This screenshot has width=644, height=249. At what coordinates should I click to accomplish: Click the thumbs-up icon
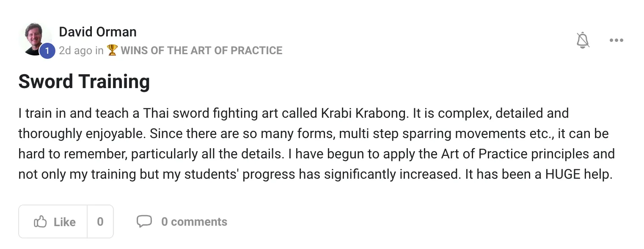tap(40, 221)
